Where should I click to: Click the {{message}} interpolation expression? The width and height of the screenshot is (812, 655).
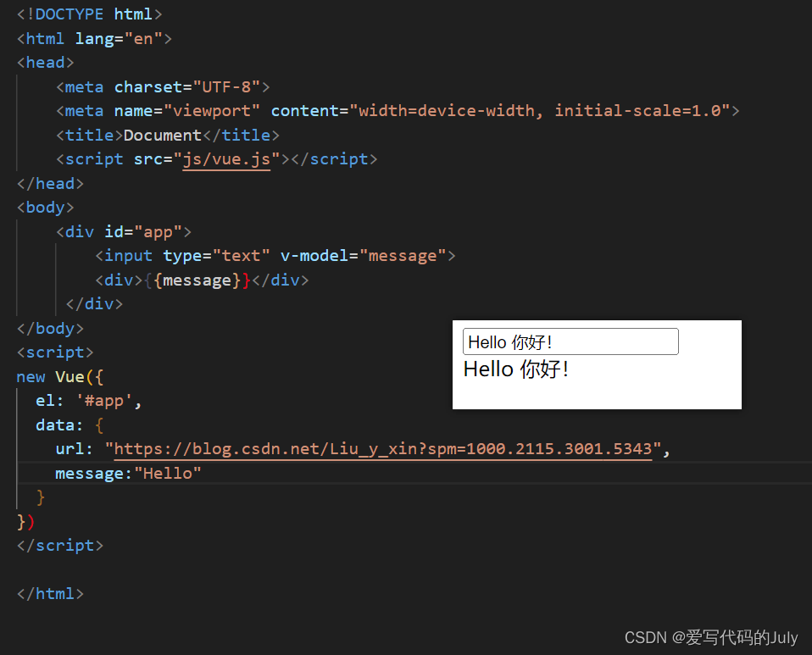(x=197, y=280)
